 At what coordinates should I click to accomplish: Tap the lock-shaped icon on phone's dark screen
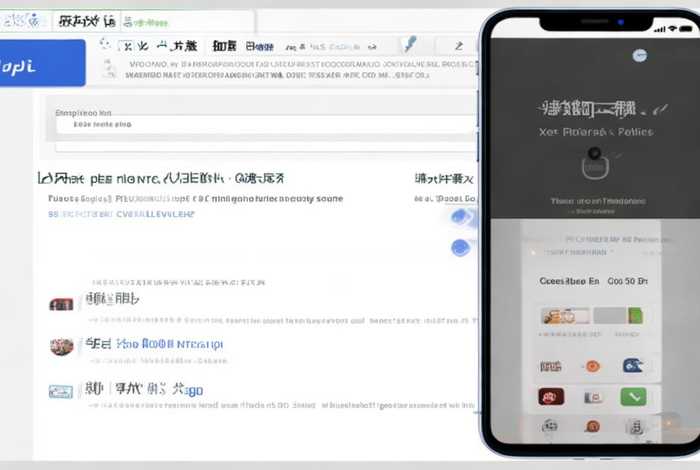[595, 164]
